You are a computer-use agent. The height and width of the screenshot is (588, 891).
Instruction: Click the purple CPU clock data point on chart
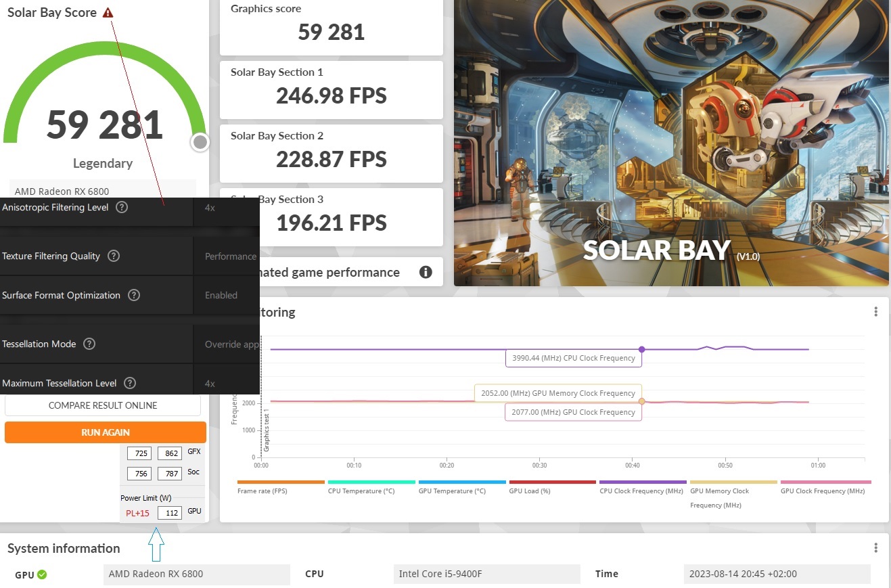(x=641, y=349)
